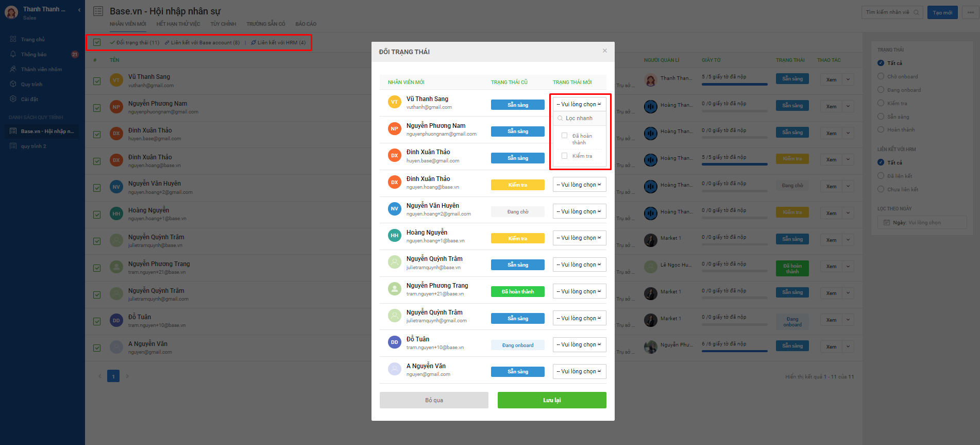Uncheck the Nguyễn Phương Nam row checkbox

coord(97,108)
